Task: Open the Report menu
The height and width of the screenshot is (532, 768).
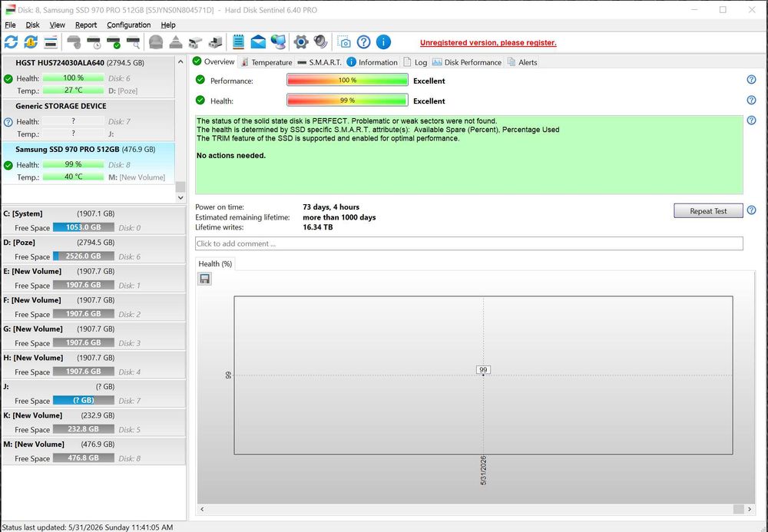Action: [x=86, y=25]
